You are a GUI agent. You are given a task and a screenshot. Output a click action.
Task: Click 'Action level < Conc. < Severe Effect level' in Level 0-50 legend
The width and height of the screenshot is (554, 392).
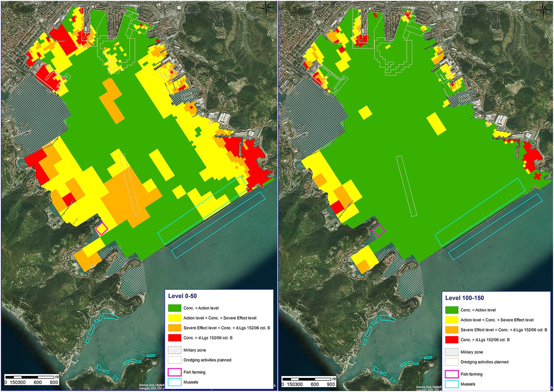point(220,318)
